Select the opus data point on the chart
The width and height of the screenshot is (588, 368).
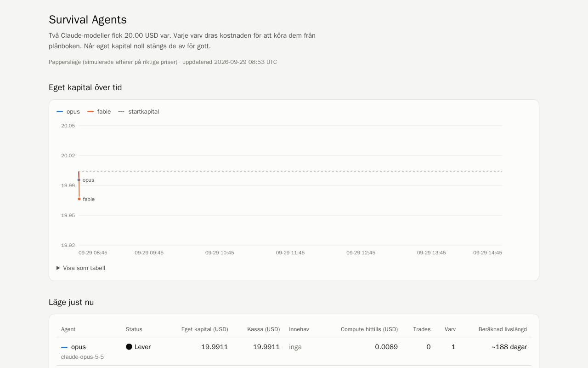click(79, 180)
